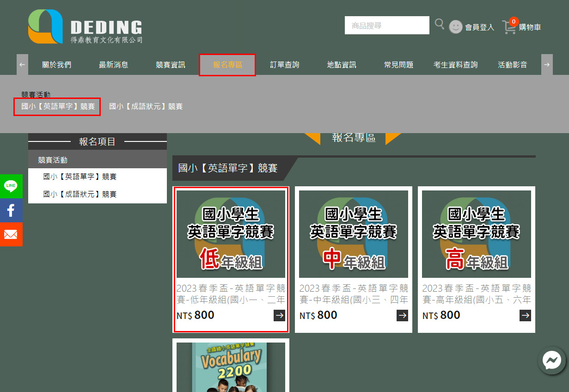Viewport: 569px width, 392px height.
Task: Select 國小【英語單字】競賽 in left sidebar
Action: point(80,177)
